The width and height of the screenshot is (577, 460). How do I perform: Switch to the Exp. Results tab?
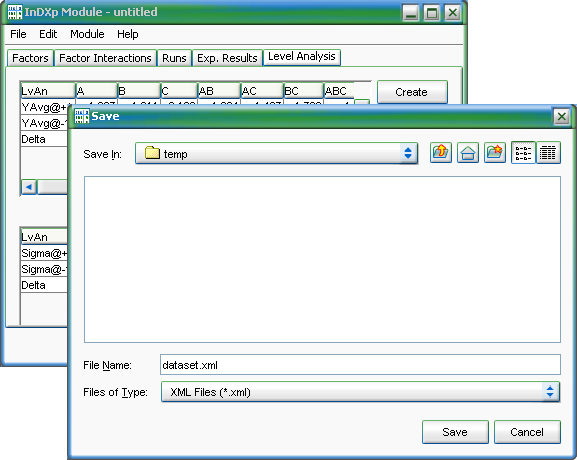tap(227, 58)
